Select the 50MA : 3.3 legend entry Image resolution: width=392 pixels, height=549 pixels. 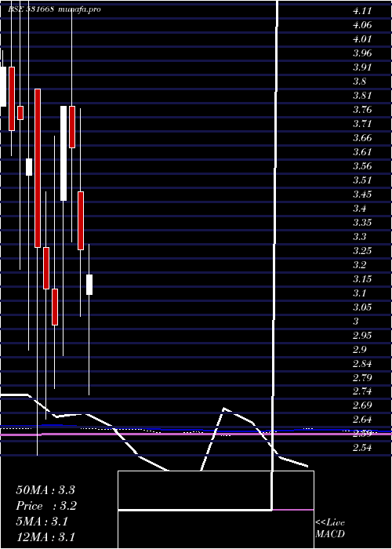[x=45, y=490]
